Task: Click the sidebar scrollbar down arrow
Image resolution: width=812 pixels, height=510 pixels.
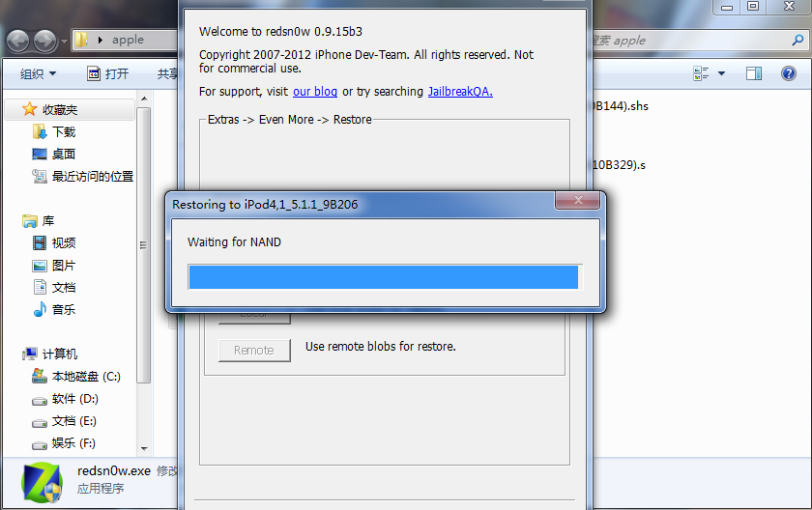Action: 144,448
